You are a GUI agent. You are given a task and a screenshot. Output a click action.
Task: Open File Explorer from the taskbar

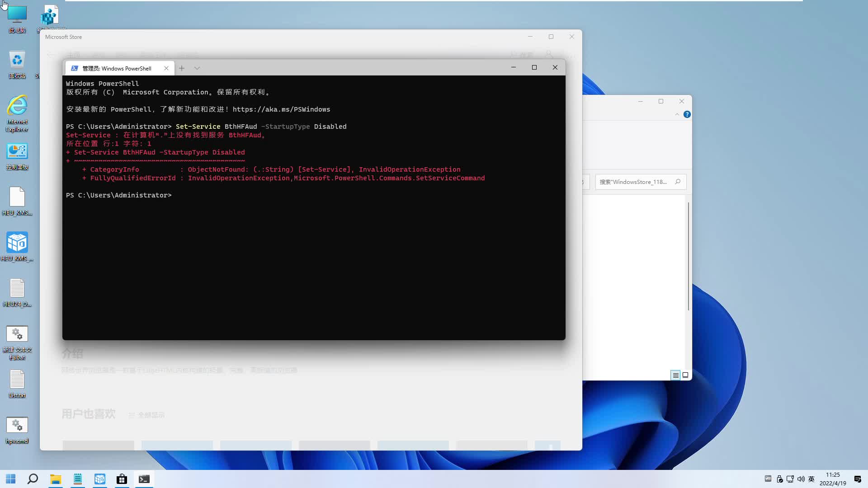point(55,479)
